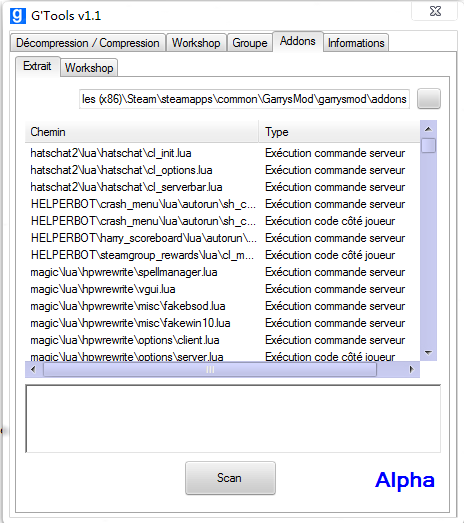Select row magic\lua\hpwrewrite\options\client.lua
The height and width of the screenshot is (523, 464).
pos(222,341)
